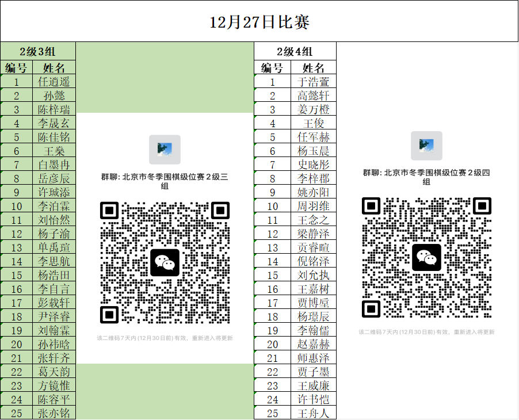Viewport: 519px width, 420px height.
Task: Click the 姓名 column header under 2级4组
Action: [314, 68]
